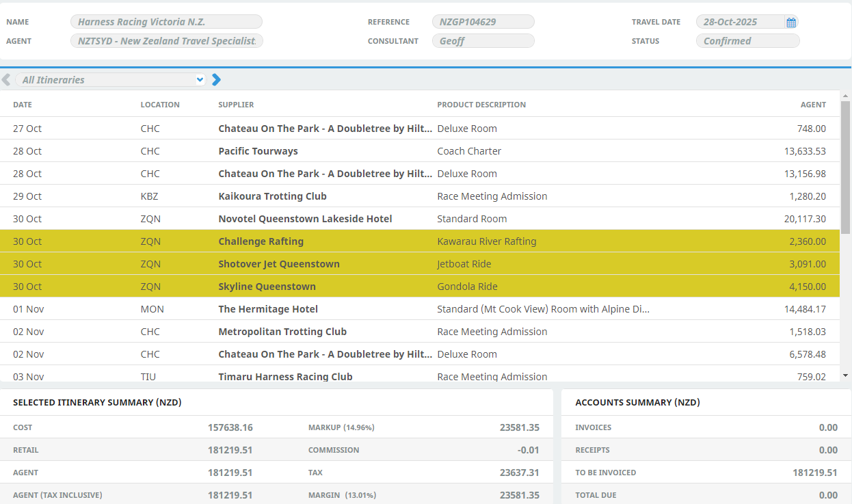
Task: Click scroll down arrow of the itinerary list
Action: [x=846, y=375]
